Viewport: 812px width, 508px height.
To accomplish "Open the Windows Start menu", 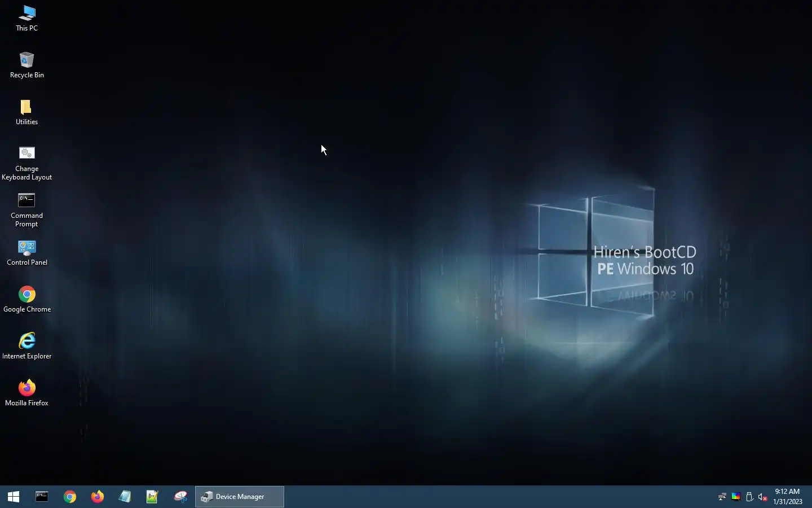I will [x=14, y=497].
